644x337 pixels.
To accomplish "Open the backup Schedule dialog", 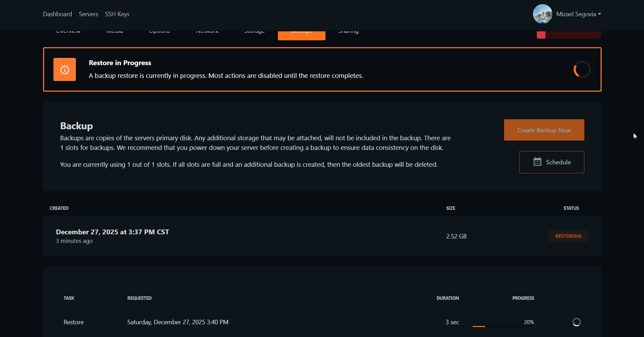I will pyautogui.click(x=552, y=162).
